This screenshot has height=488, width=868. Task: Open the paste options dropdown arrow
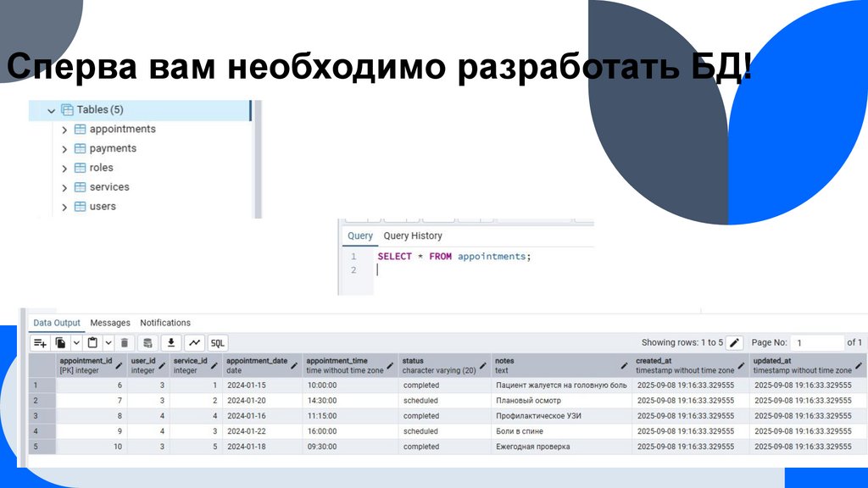pyautogui.click(x=108, y=343)
